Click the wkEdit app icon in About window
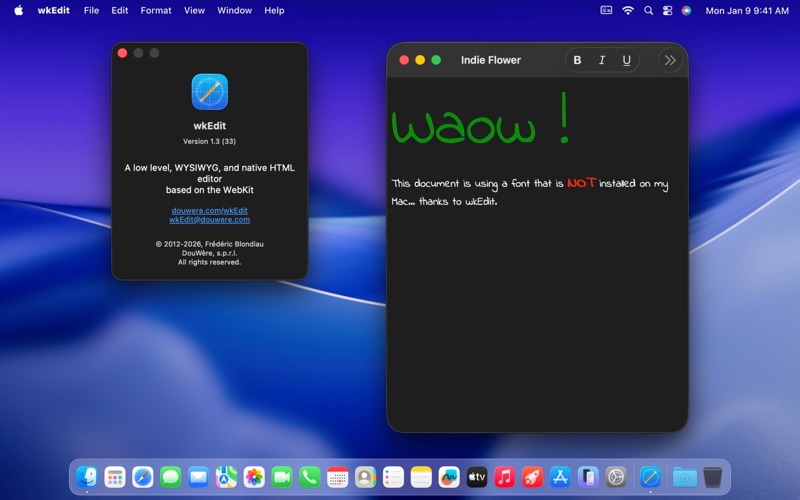The height and width of the screenshot is (500, 800). point(210,92)
